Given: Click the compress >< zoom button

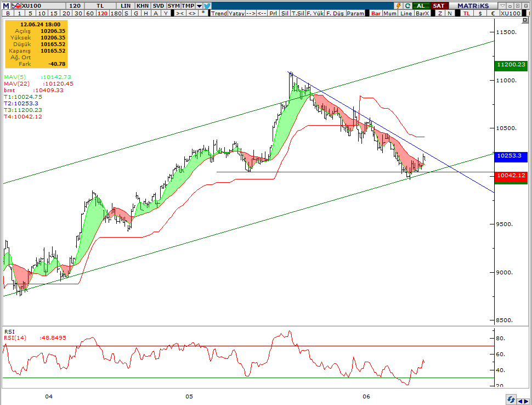Looking at the screenshot, I should coord(180,13).
